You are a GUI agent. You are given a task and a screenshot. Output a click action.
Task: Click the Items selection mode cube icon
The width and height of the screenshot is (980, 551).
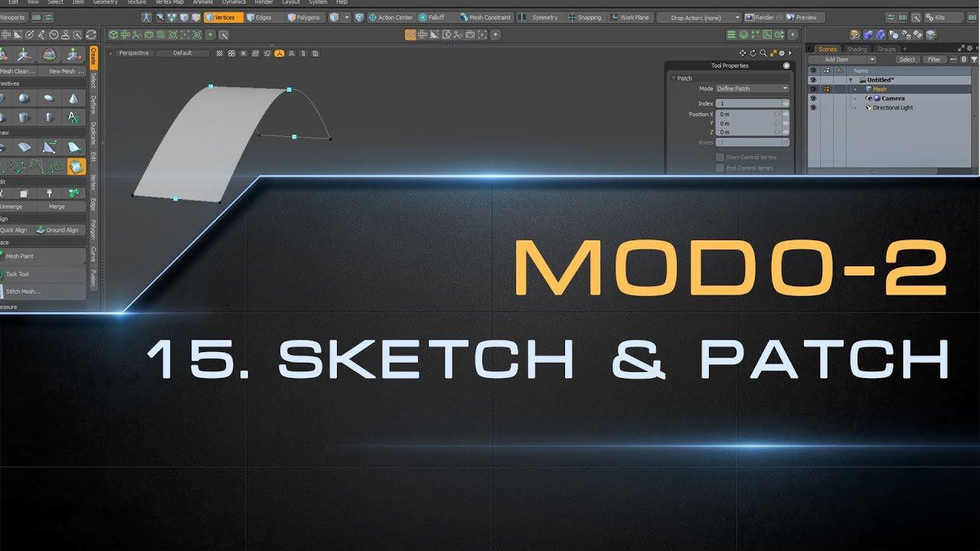tap(335, 17)
